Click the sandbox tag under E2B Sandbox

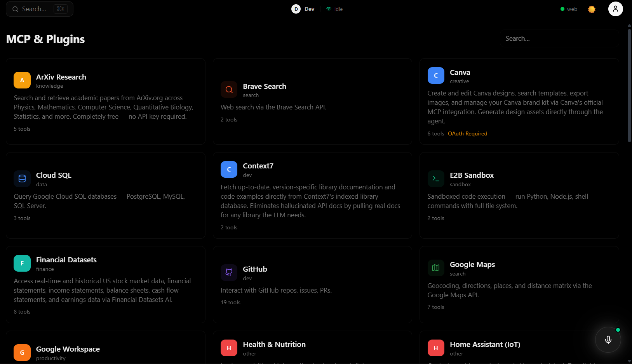pos(460,184)
